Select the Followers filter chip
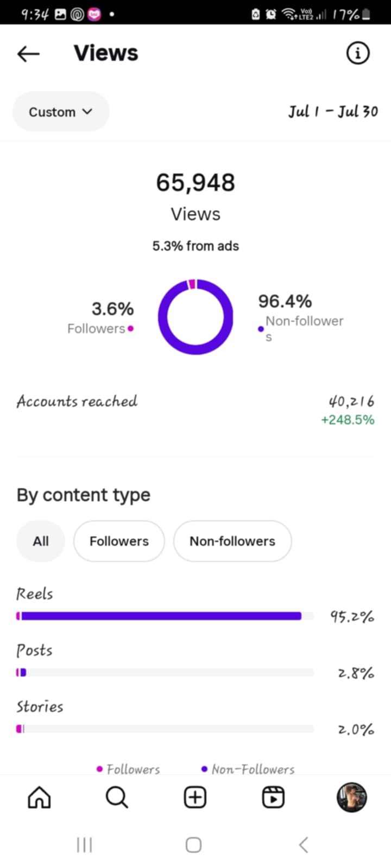Image resolution: width=391 pixels, height=868 pixels. pyautogui.click(x=119, y=541)
